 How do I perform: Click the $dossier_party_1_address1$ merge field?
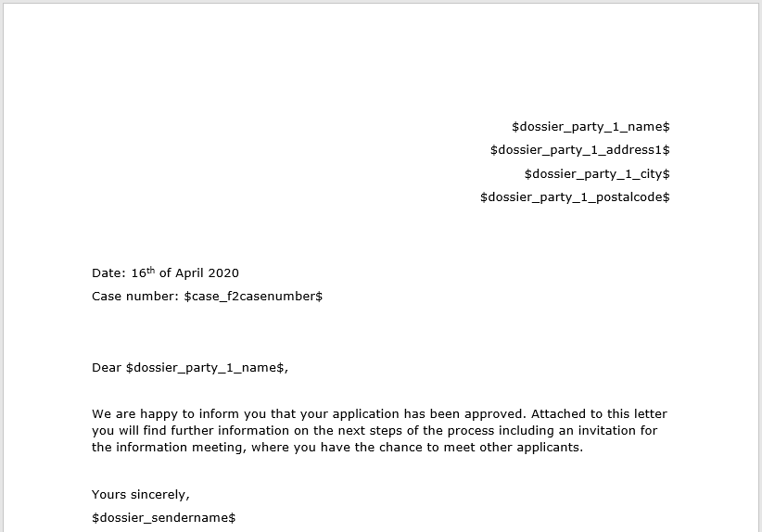tap(579, 149)
